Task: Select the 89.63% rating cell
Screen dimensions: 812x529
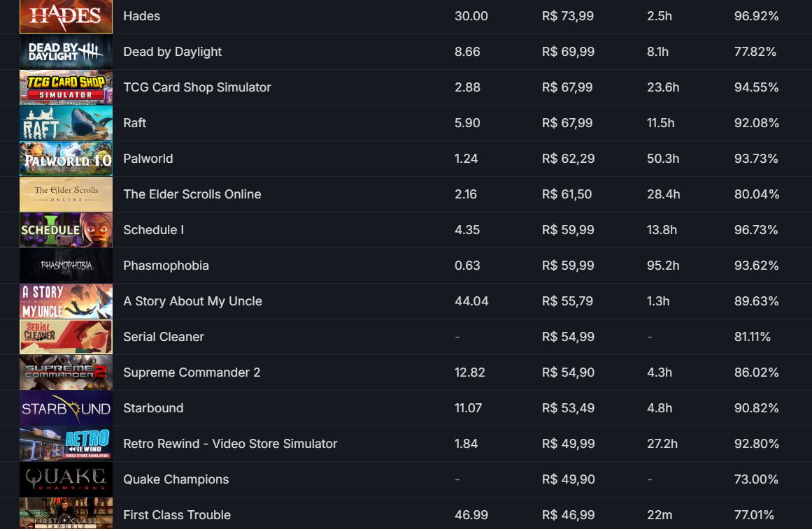Action: 756,301
